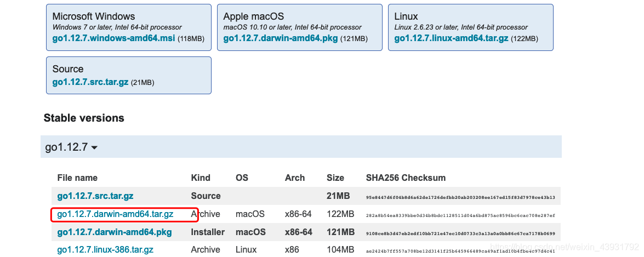The image size is (644, 257).
Task: Click the Microsoft Windows card heading
Action: click(x=94, y=16)
